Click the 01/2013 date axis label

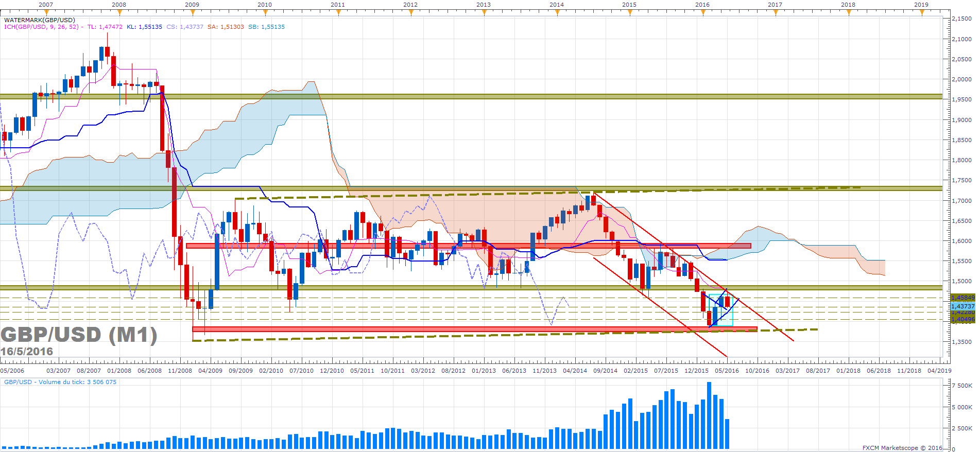tap(484, 371)
